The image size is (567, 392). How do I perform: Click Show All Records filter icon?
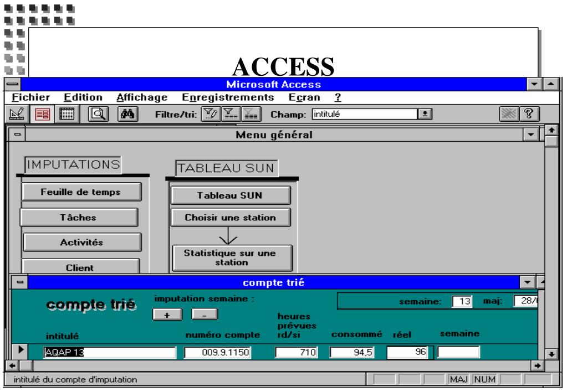251,114
